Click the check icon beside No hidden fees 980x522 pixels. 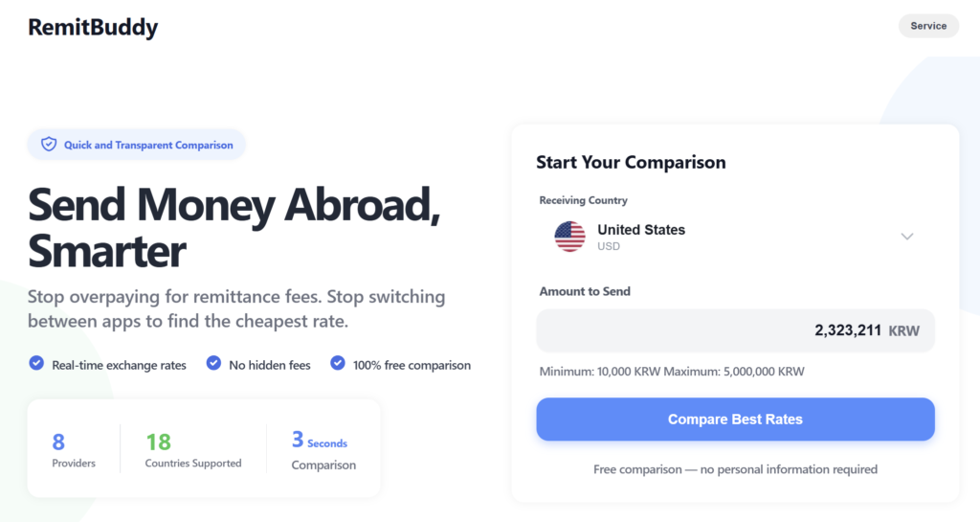pos(213,364)
